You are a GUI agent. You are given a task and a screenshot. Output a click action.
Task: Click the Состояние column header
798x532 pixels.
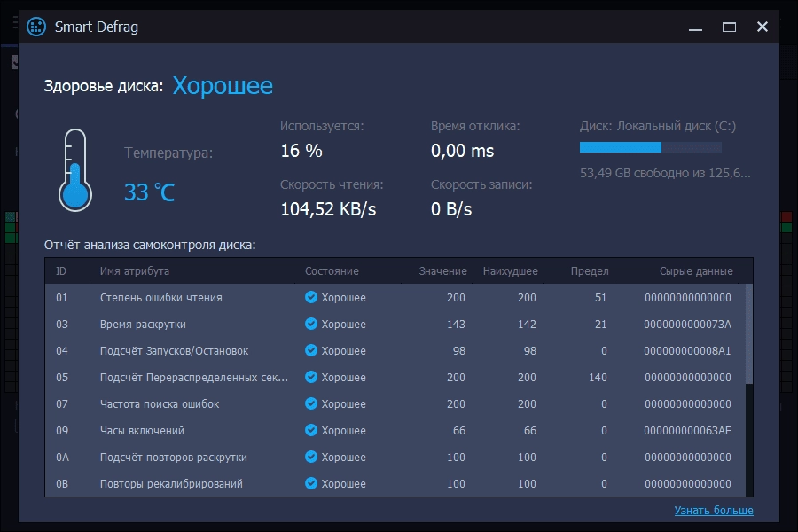click(332, 270)
